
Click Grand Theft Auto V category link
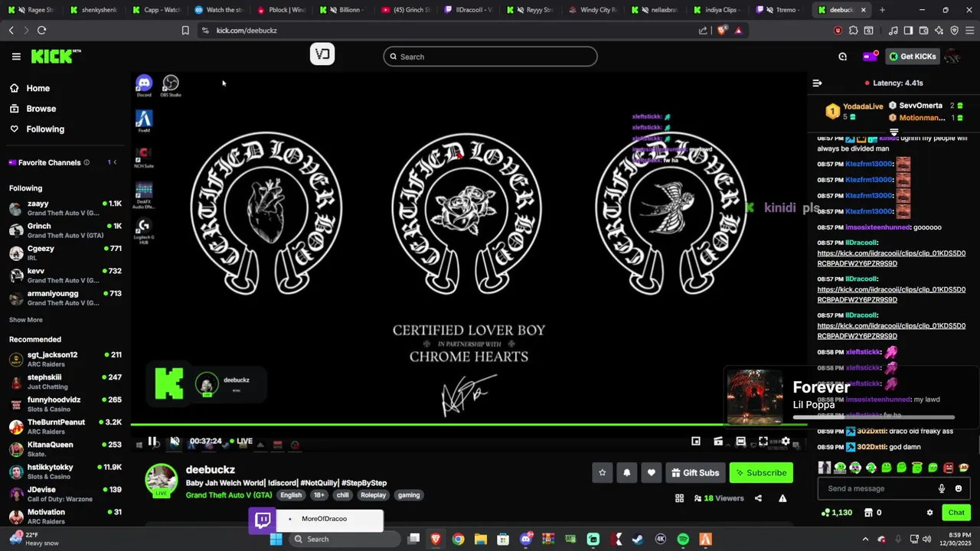coord(229,495)
